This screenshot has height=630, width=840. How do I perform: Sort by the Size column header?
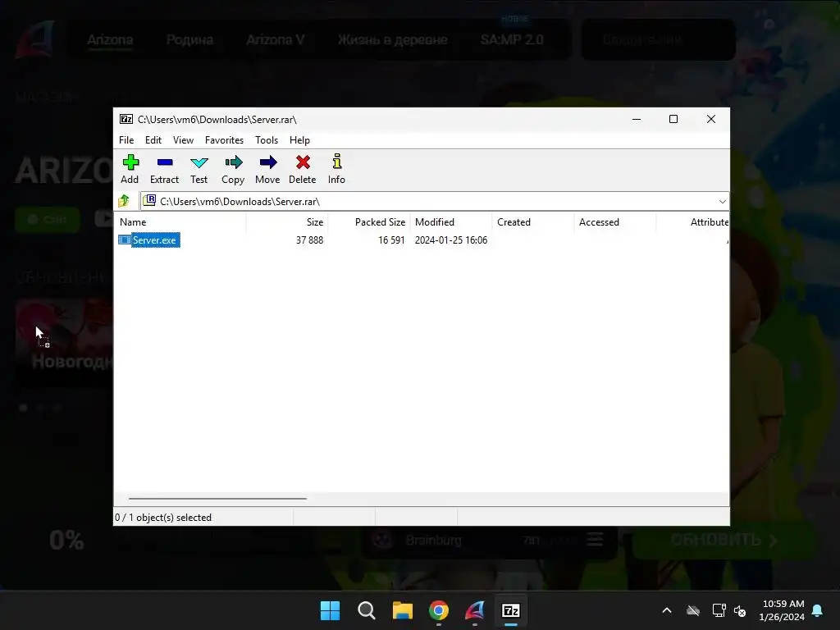coord(287,221)
